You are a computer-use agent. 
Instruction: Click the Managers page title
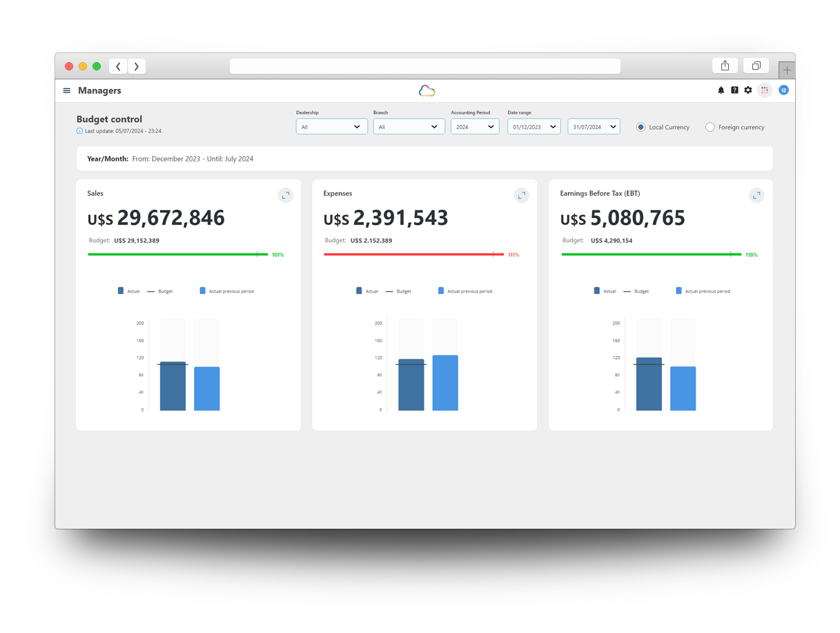(99, 90)
